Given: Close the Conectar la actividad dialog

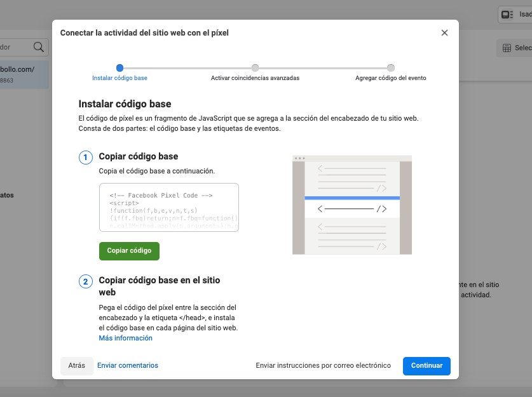Looking at the screenshot, I should [444, 32].
